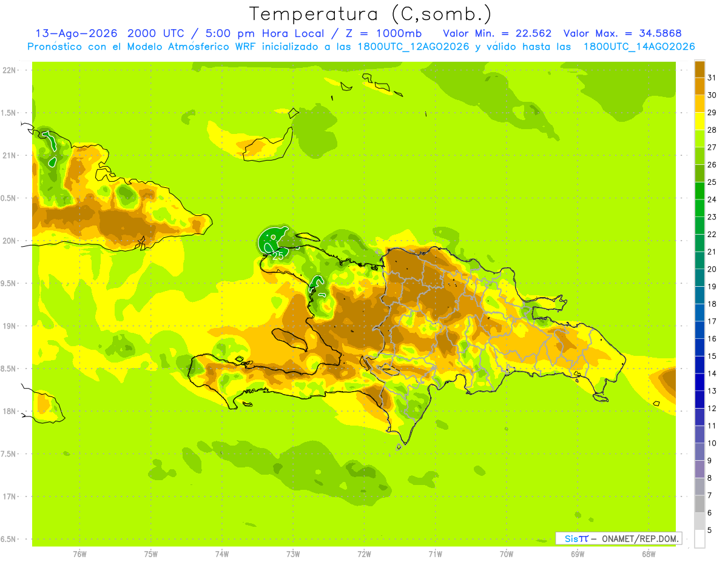728x562 pixels.
Task: Click the 'ONAMET/REP.DOM.' credit label
Action: 641,538
